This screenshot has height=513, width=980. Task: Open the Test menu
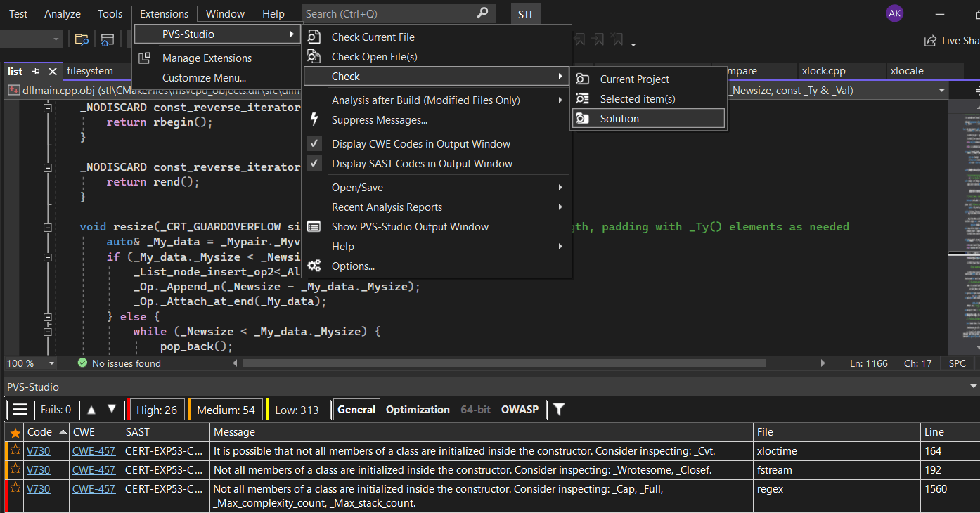point(18,13)
